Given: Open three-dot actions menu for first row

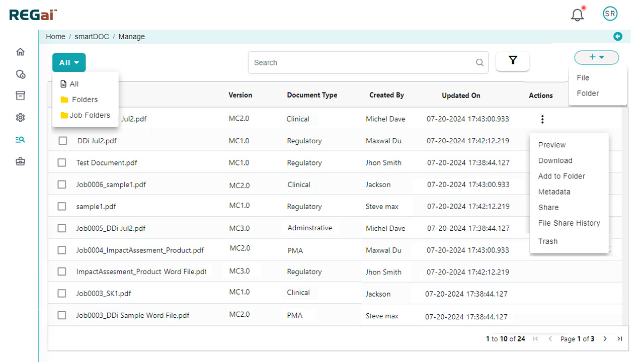Looking at the screenshot, I should [542, 119].
